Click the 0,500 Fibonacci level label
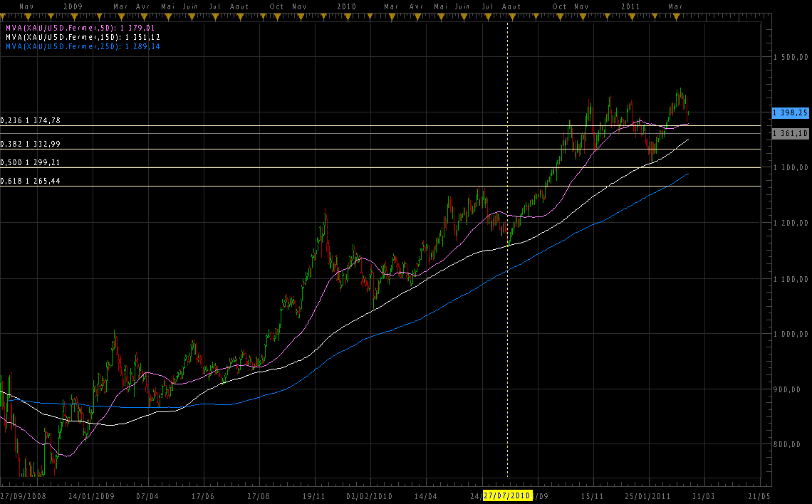812x504 pixels. (31, 162)
